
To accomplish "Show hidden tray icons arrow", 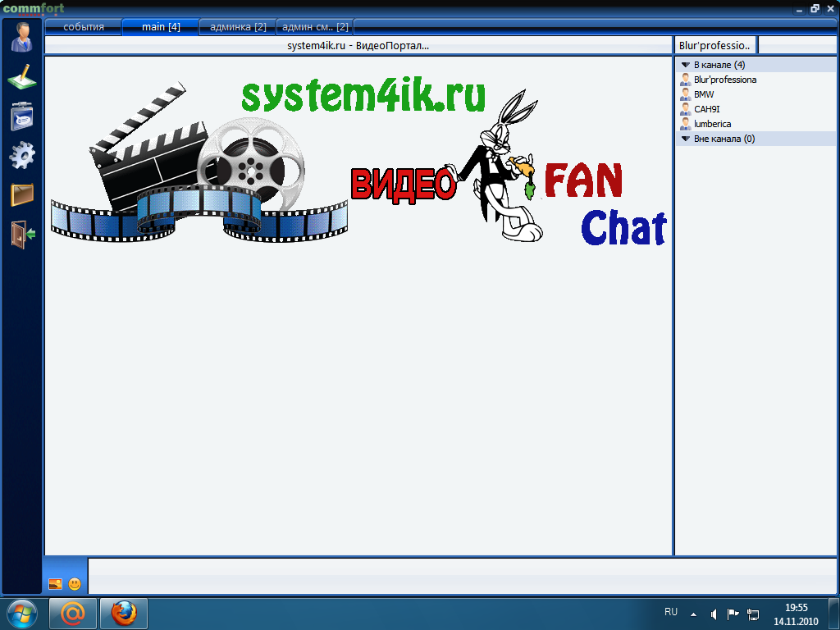I will tap(693, 614).
